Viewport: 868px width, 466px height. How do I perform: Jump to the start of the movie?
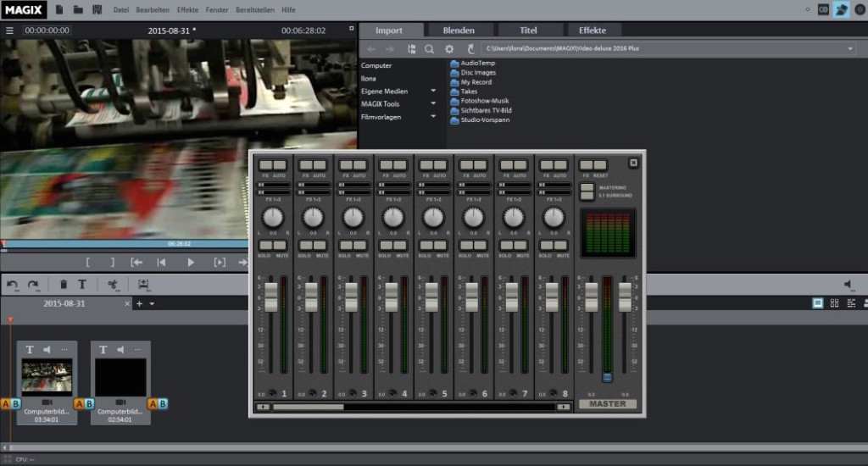coord(161,263)
